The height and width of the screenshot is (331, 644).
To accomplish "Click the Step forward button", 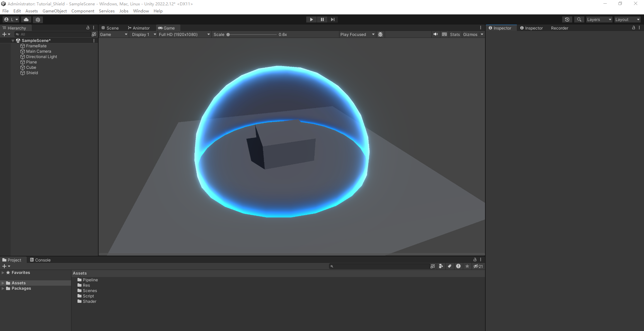I will click(x=332, y=19).
